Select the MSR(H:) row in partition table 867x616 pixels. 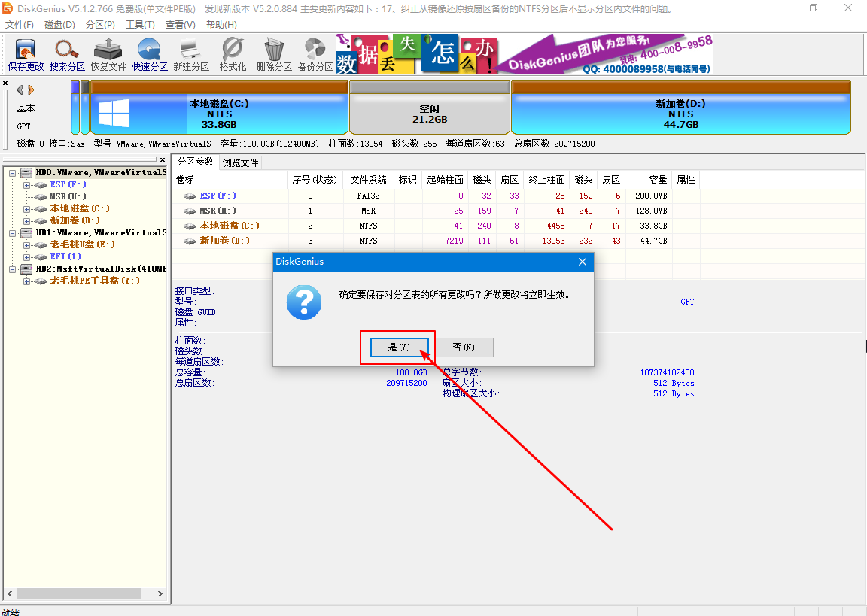(x=437, y=211)
